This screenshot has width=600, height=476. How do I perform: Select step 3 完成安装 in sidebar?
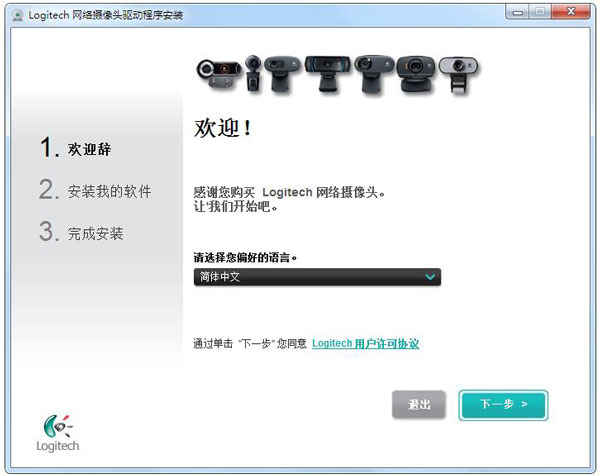pos(95,233)
